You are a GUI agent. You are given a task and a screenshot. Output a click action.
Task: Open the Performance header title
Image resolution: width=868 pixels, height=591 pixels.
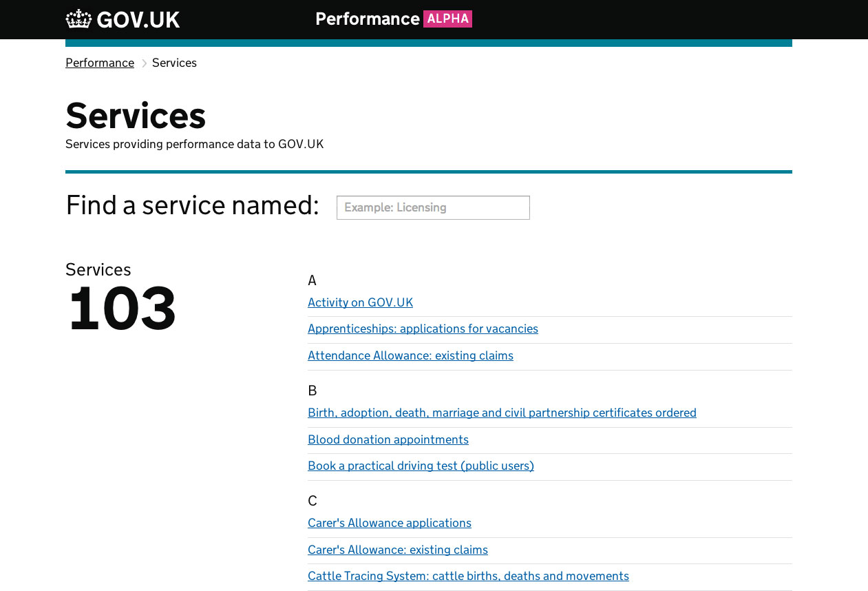[x=368, y=19]
